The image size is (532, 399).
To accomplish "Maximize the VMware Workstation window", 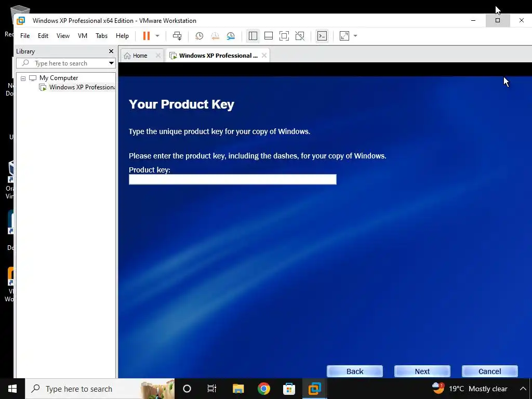I will [498, 20].
